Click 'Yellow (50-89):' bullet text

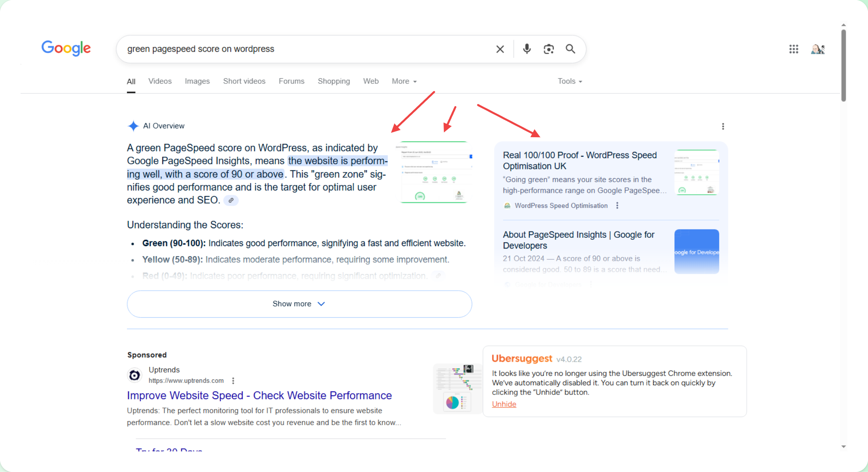coord(172,259)
